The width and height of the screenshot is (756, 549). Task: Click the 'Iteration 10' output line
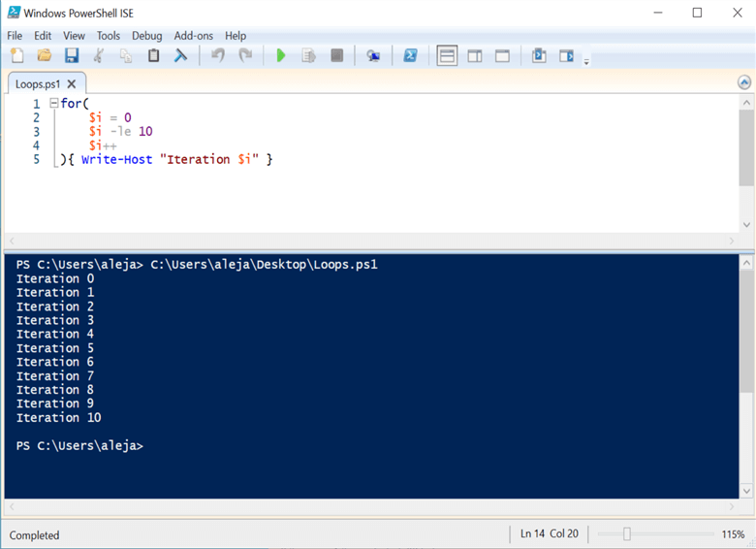[x=59, y=417]
